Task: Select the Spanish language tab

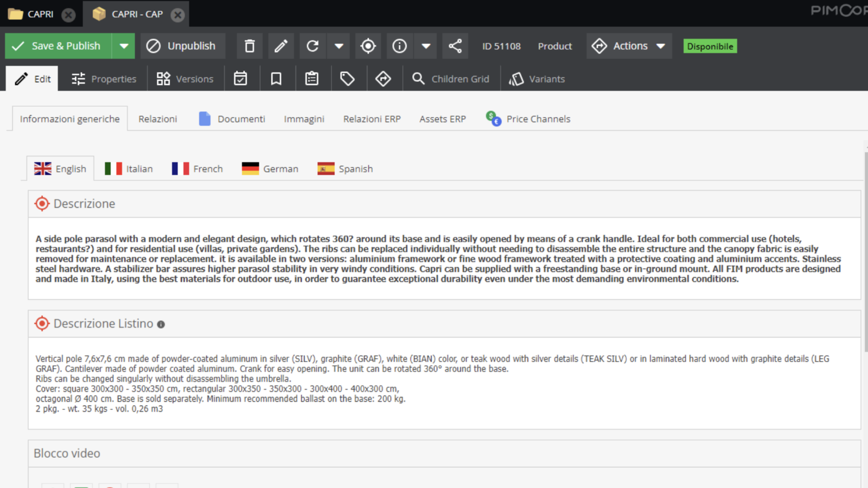Action: (x=345, y=169)
